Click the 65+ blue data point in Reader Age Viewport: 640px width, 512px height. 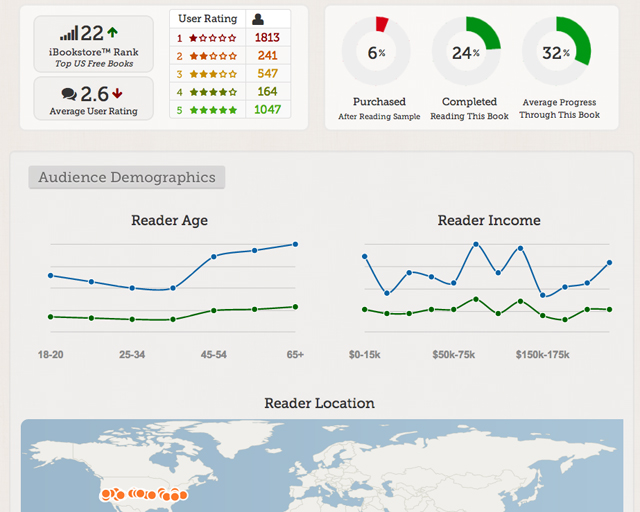[295, 244]
